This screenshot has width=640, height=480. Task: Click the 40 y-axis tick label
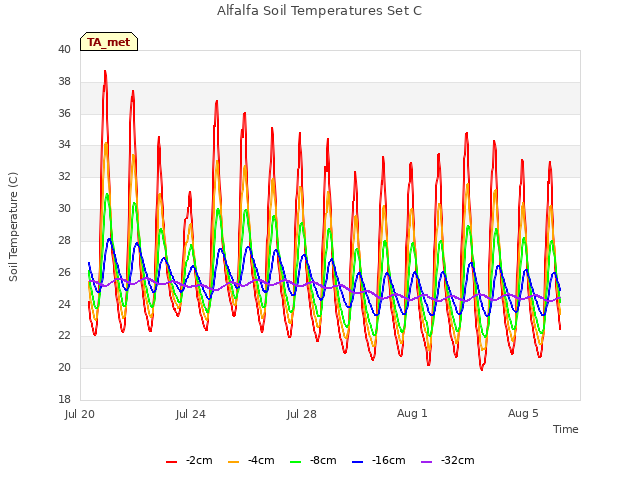click(x=64, y=49)
